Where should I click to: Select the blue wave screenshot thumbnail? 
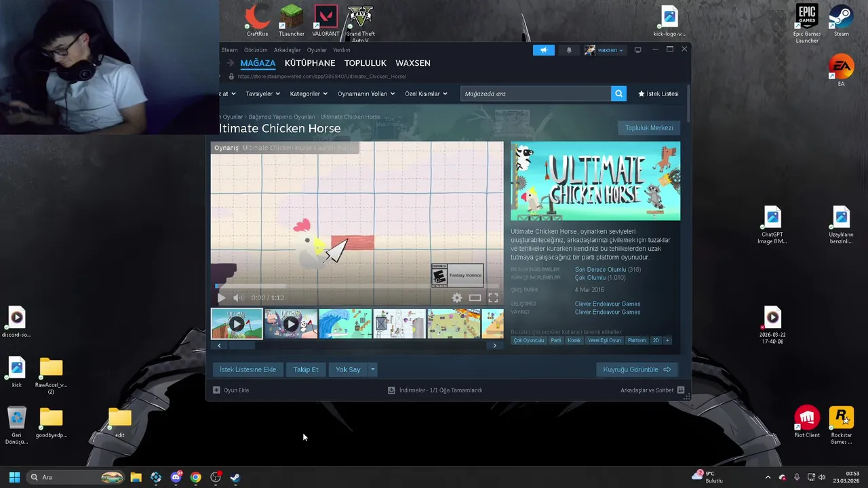point(345,324)
